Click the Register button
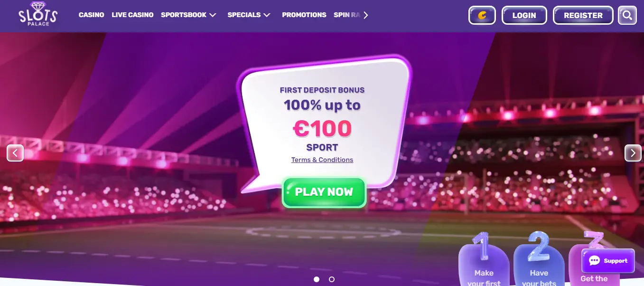The image size is (644, 286). tap(583, 15)
